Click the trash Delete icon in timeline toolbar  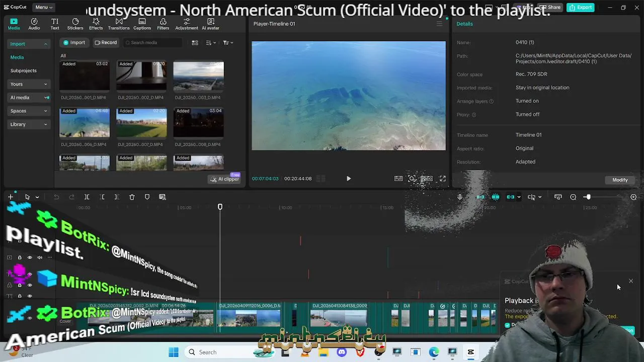pyautogui.click(x=132, y=197)
